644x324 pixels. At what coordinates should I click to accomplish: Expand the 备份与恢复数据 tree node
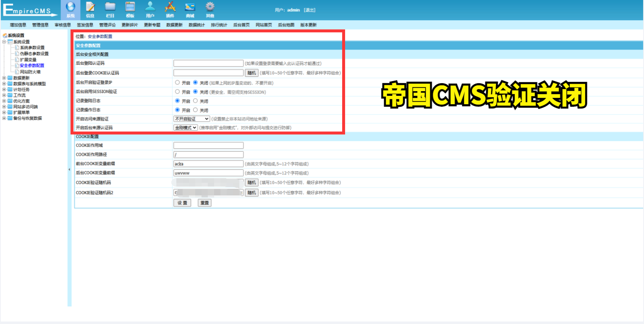[4, 118]
